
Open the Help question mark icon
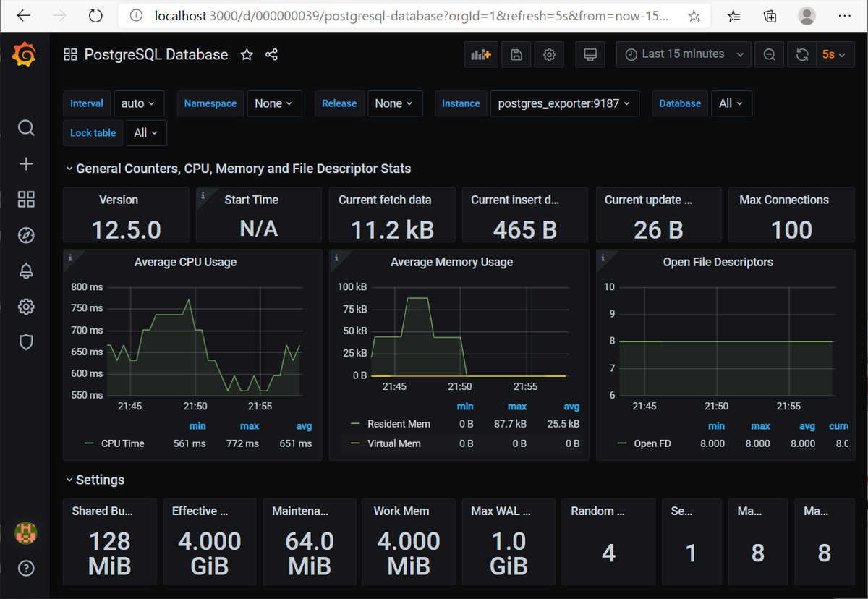[x=26, y=568]
